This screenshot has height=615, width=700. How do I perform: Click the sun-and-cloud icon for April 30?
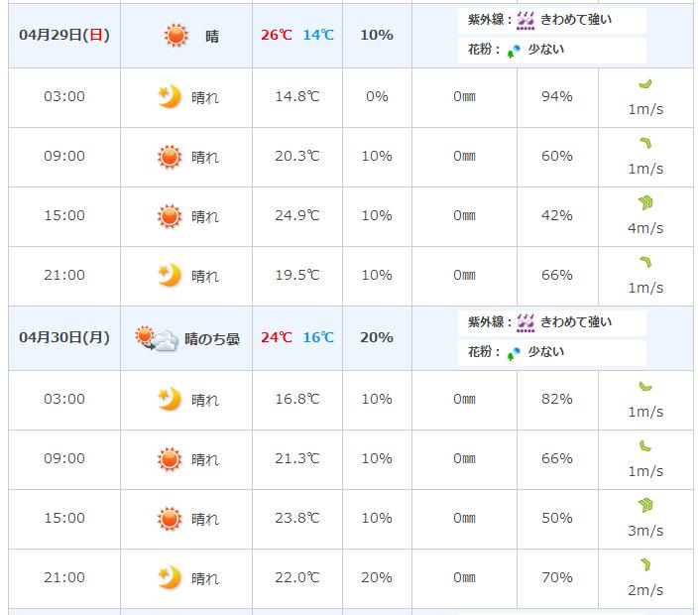(158, 338)
